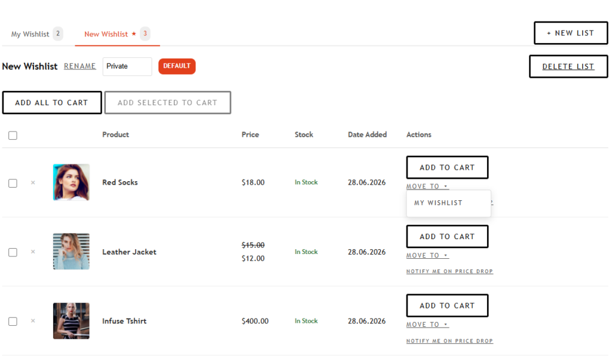Screen dimensions: 612x364
Task: Click the 28.06.2026 date for Infuse Tshirt
Action: click(366, 321)
